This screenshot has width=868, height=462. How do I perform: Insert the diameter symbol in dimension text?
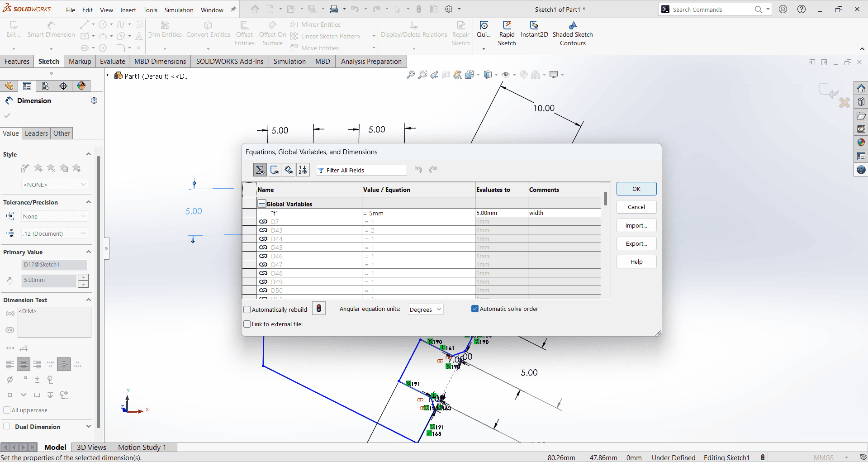coord(10,380)
